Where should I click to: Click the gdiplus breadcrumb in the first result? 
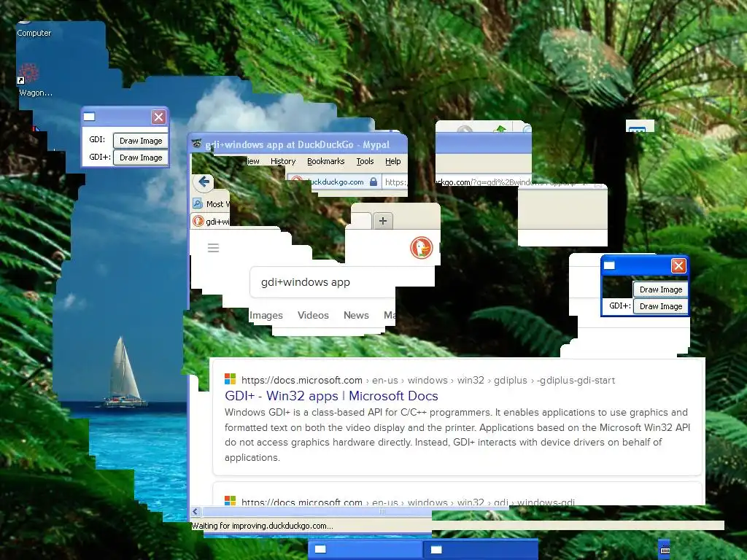pyautogui.click(x=510, y=380)
